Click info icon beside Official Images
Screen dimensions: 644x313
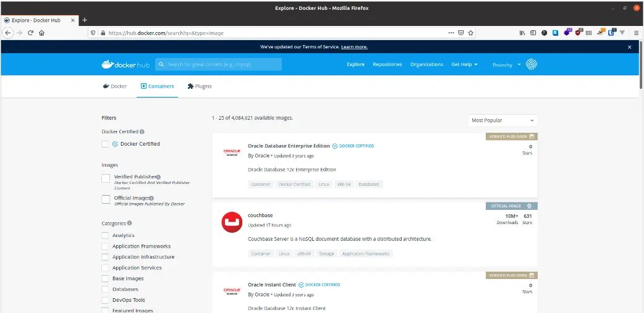pyautogui.click(x=151, y=198)
